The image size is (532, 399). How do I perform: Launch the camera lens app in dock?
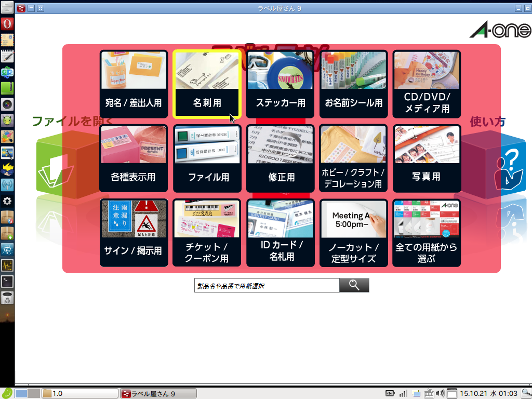(x=7, y=104)
